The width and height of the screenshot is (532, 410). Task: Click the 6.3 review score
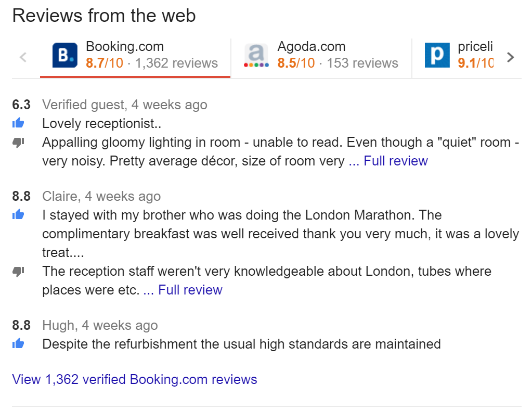pos(21,105)
